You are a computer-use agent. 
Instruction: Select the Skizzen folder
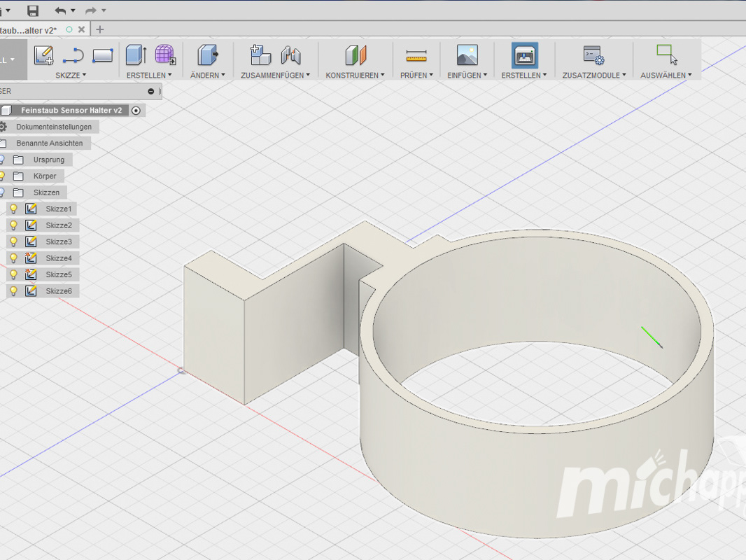(x=46, y=192)
